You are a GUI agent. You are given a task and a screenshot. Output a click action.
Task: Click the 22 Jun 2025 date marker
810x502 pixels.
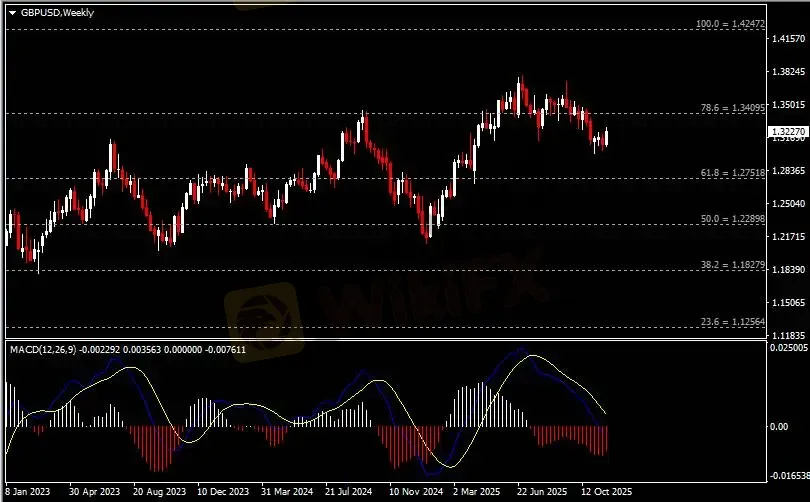coord(544,492)
